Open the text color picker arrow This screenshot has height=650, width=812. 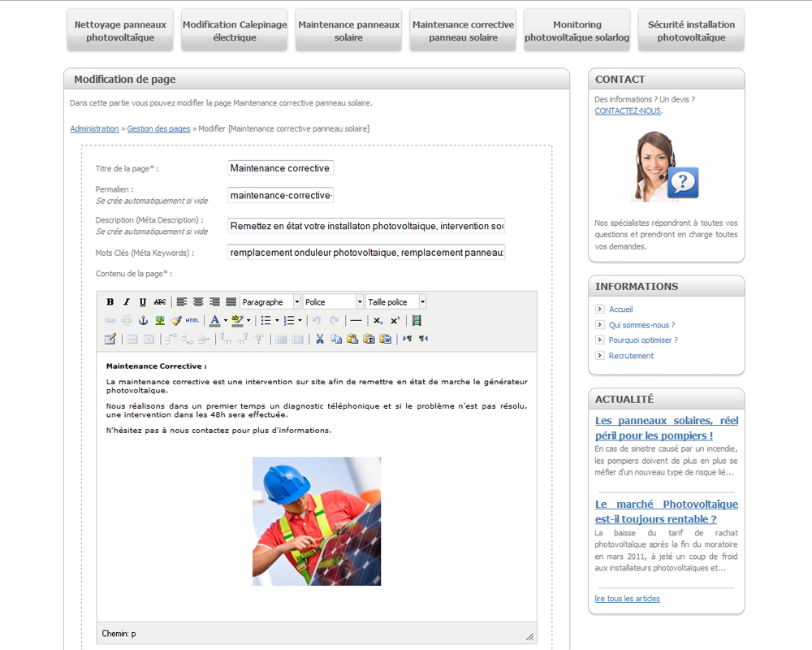pos(226,321)
